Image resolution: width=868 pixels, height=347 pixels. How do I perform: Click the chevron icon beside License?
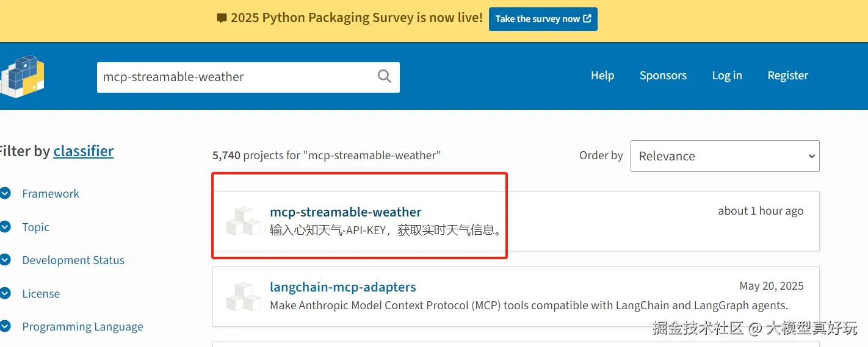click(x=5, y=294)
